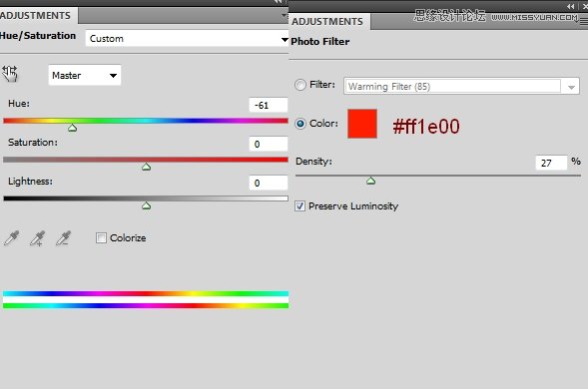This screenshot has height=389, width=588.
Task: Select the Color radio button
Action: point(300,124)
